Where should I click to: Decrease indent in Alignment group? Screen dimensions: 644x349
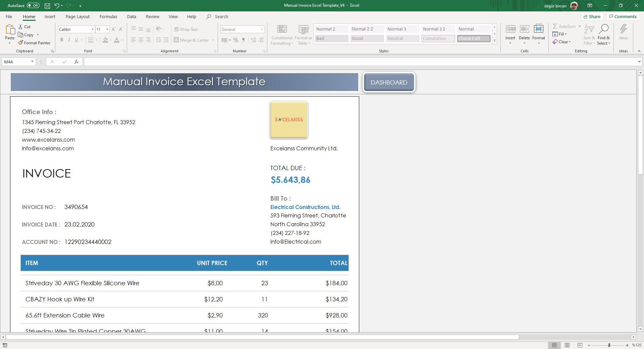click(x=159, y=40)
